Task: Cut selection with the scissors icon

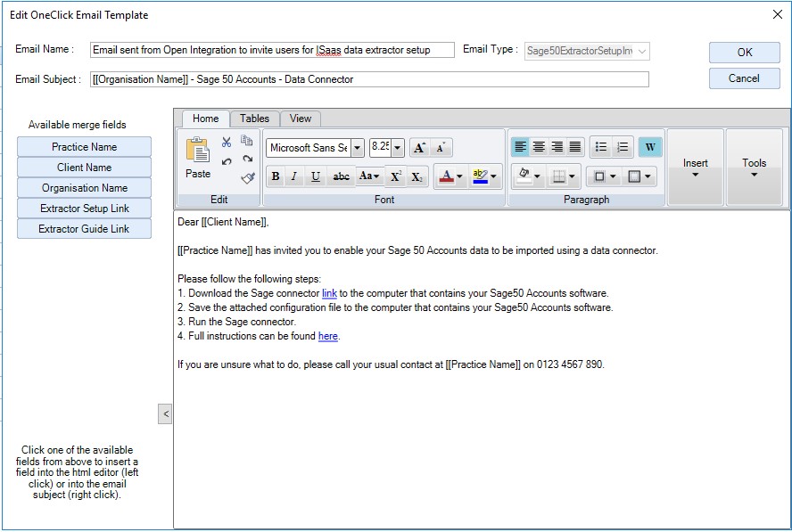Action: 227,142
